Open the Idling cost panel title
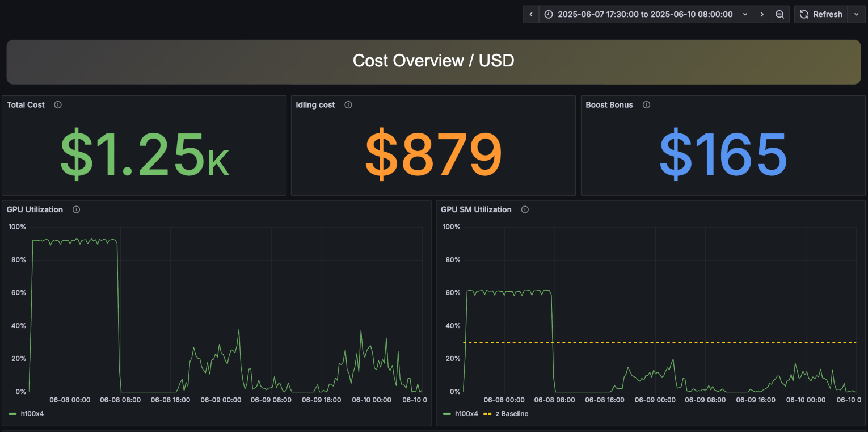This screenshot has height=432, width=868. tap(315, 105)
